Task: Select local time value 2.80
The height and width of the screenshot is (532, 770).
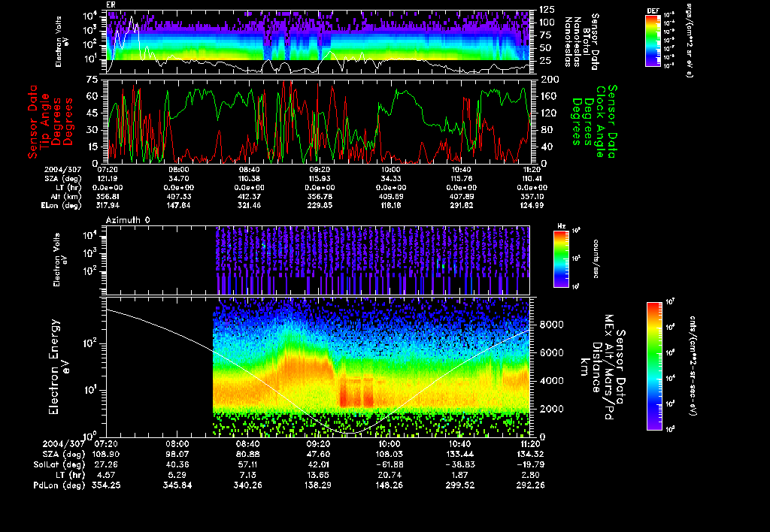Action: point(530,475)
